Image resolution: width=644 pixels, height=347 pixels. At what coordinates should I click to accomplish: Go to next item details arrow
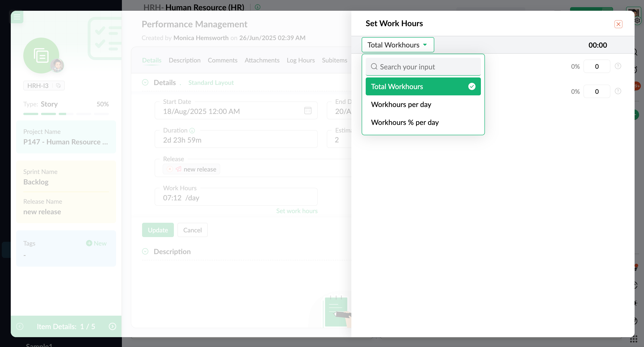click(112, 326)
